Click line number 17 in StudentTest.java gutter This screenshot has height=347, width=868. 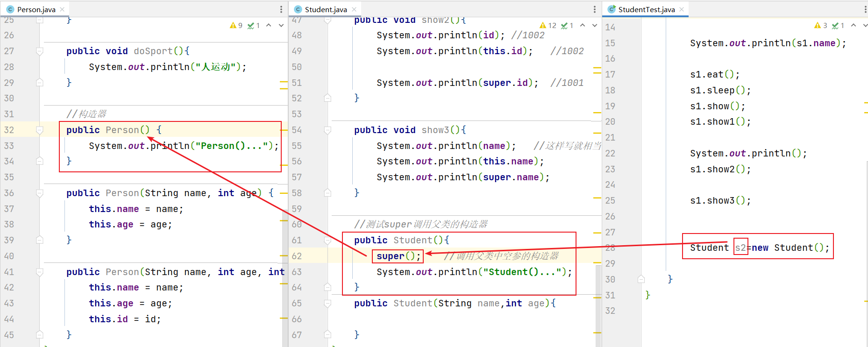(610, 74)
